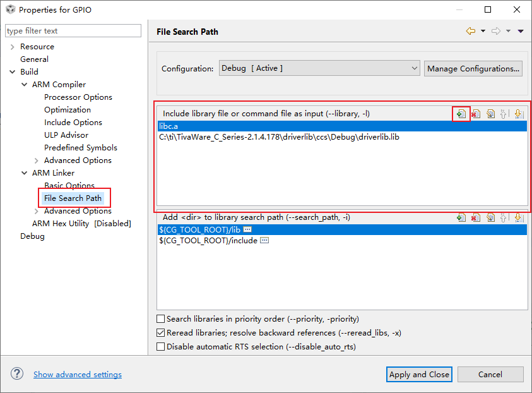Select ARM Hex Utility [Disabled]

click(x=81, y=224)
